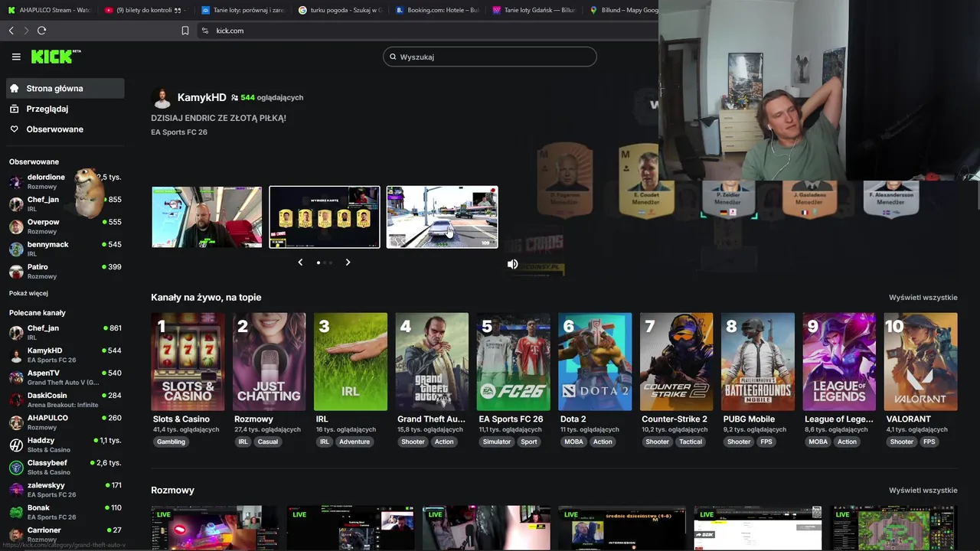
Task: Go forward in the browser
Action: pos(26,31)
